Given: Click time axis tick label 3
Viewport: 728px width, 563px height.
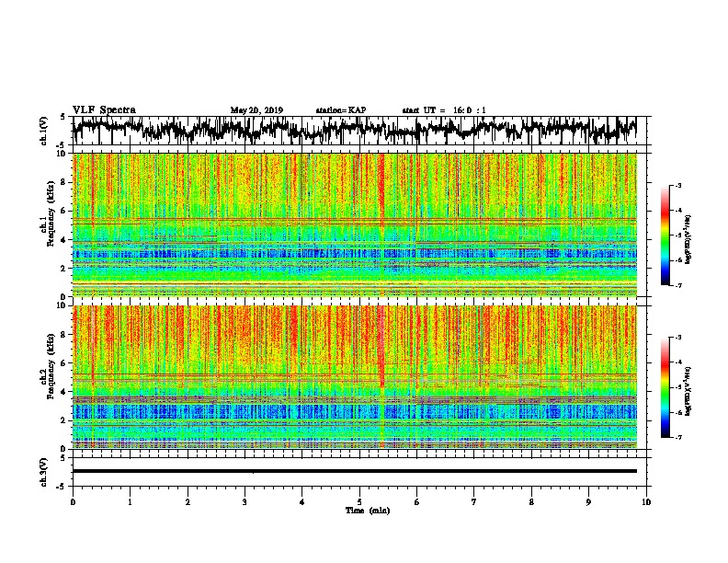Looking at the screenshot, I should click(x=245, y=502).
